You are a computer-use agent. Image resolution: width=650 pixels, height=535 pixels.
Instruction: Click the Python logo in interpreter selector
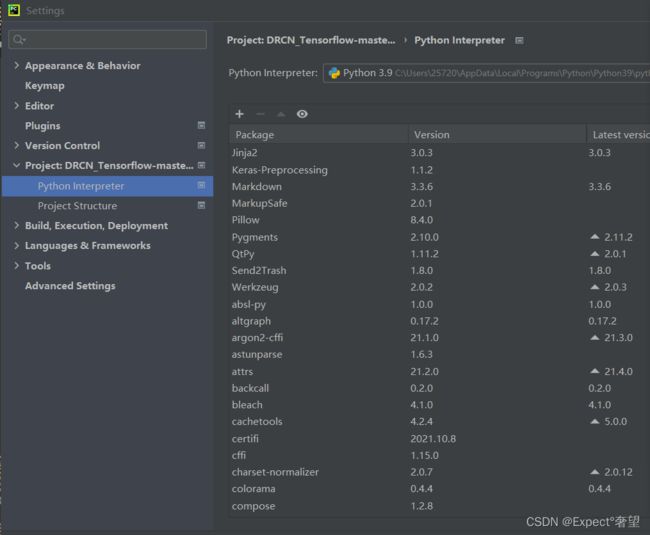click(334, 73)
